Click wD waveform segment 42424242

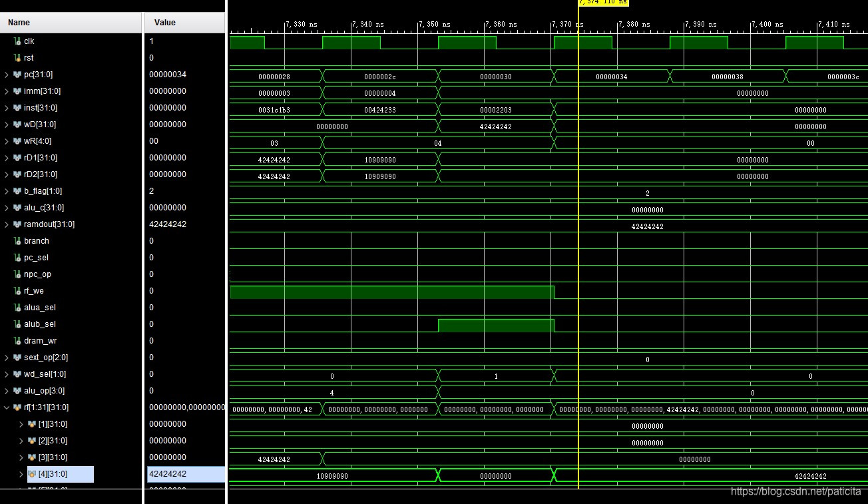[x=496, y=126]
